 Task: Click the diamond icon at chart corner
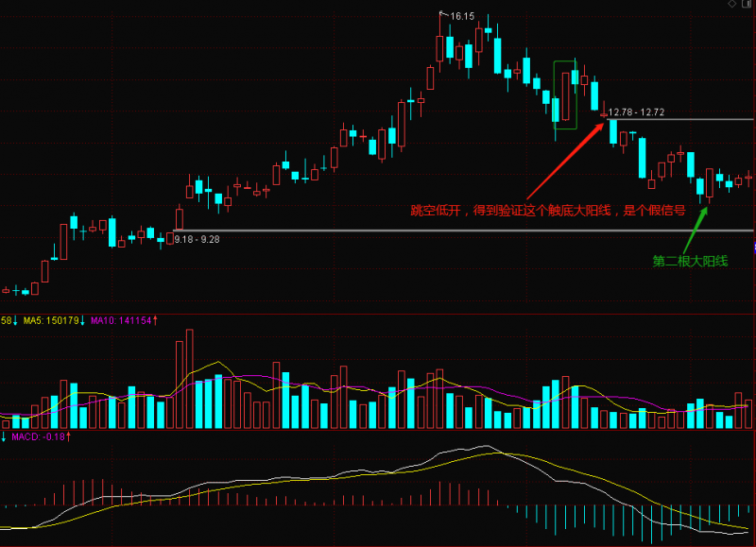point(732,4)
